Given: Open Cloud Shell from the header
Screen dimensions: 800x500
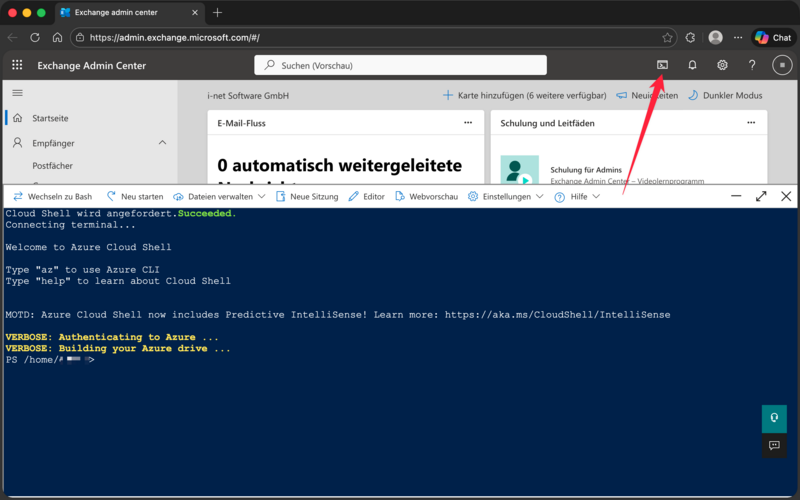Looking at the screenshot, I should tap(662, 65).
